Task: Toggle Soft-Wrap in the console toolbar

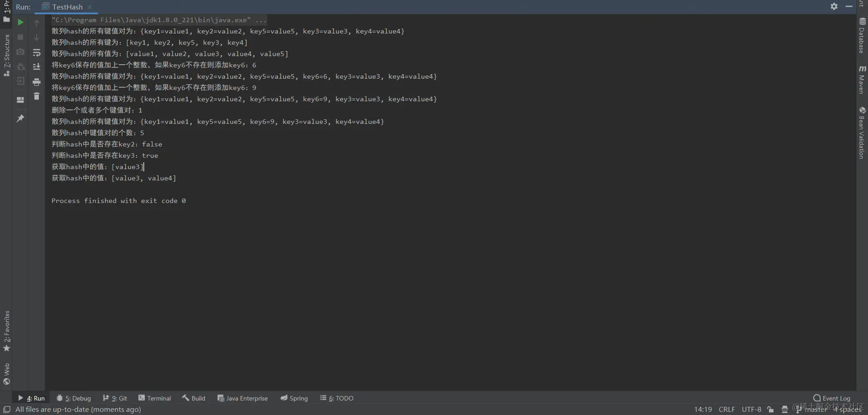Action: pyautogui.click(x=37, y=53)
